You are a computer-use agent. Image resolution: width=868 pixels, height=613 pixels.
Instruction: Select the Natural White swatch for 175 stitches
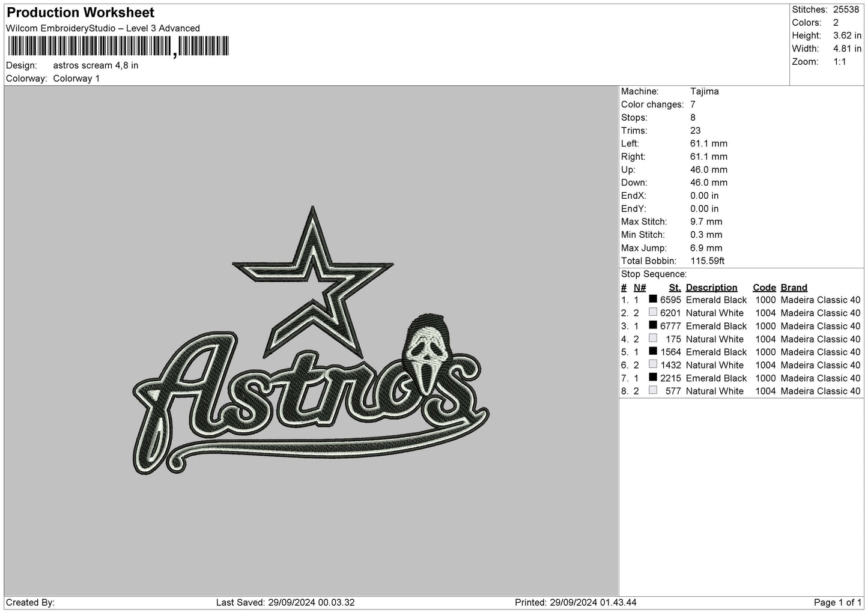[x=653, y=338]
